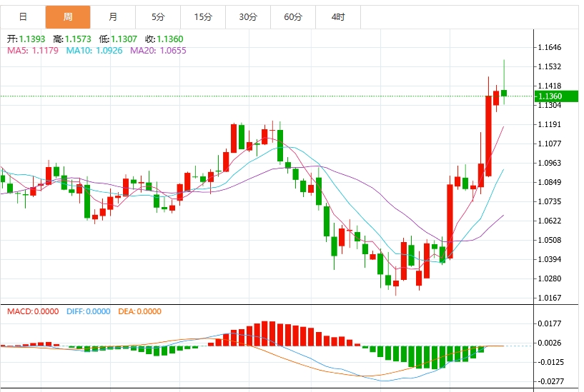The height and width of the screenshot is (392, 584).
Task: Click the DEA: 0.0000 label
Action: point(139,311)
